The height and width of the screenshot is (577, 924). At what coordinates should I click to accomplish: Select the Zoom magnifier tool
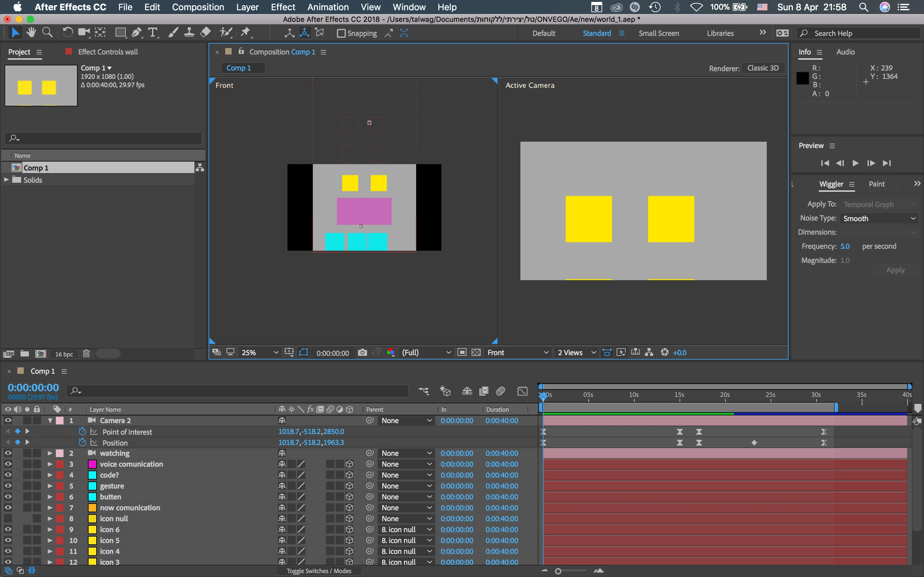click(x=47, y=33)
